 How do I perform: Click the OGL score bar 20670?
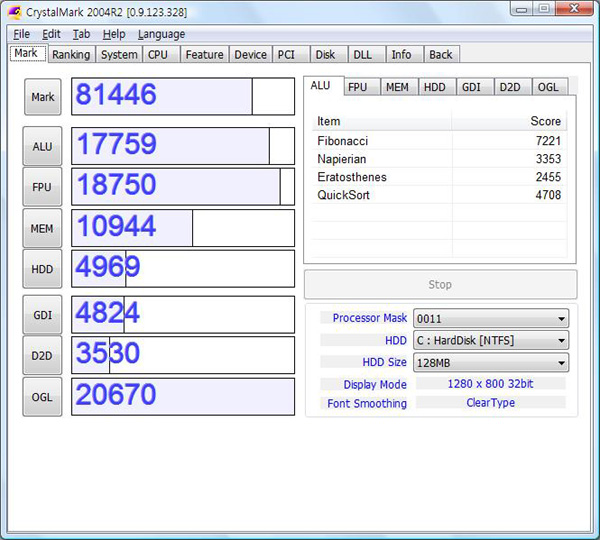(x=183, y=396)
